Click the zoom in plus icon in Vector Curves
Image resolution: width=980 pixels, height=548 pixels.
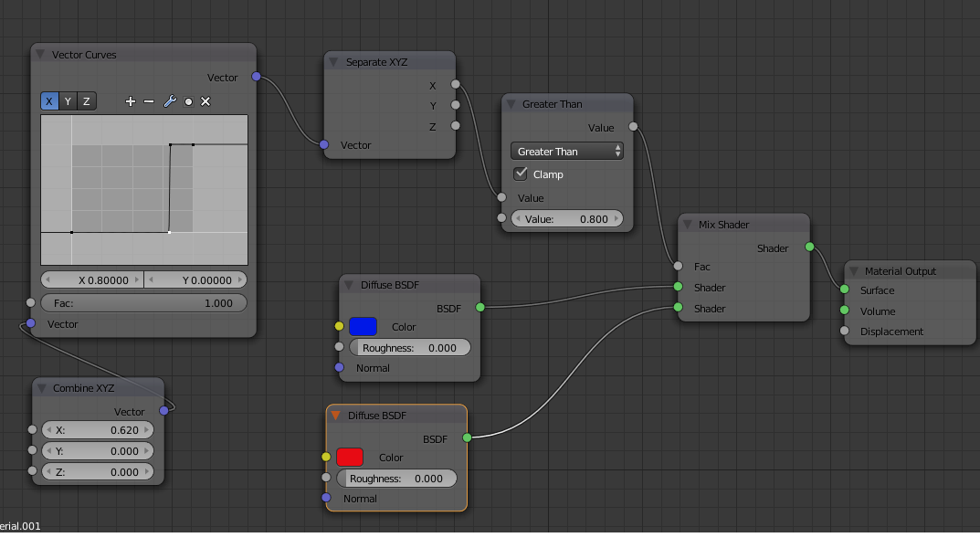pos(130,101)
